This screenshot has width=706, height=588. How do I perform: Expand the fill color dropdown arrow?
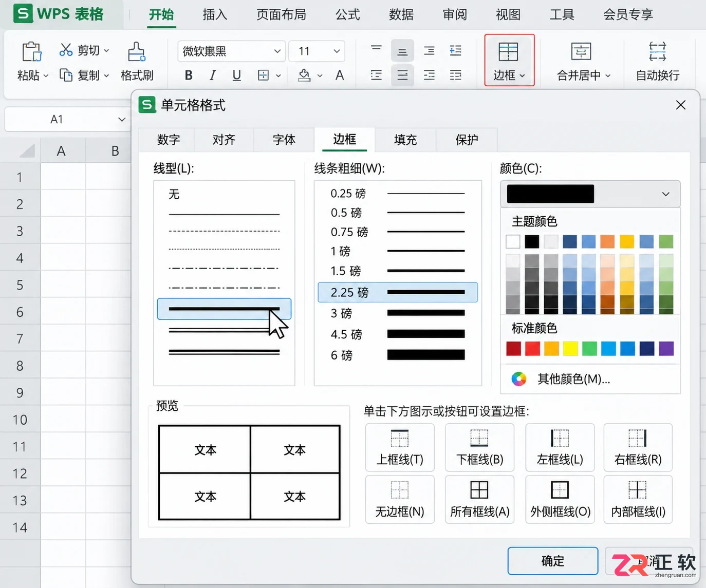pos(320,76)
